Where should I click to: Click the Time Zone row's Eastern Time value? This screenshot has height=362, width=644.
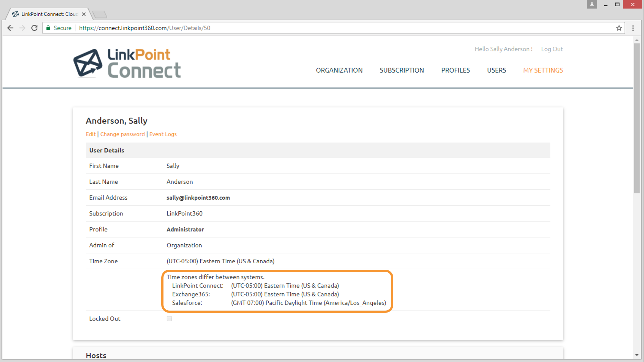(x=220, y=261)
